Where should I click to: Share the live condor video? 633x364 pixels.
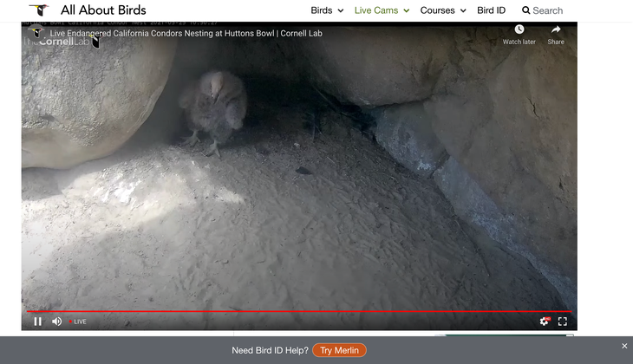tap(556, 35)
